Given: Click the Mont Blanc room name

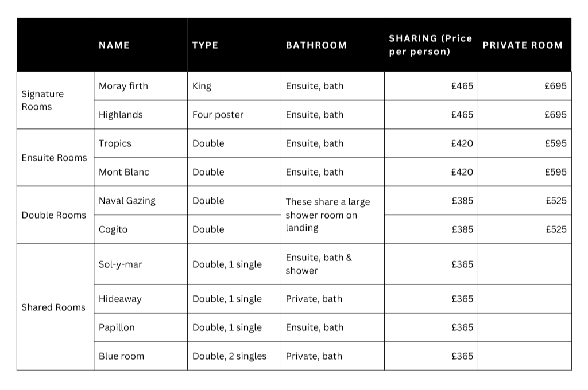Looking at the screenshot, I should pos(124,172).
